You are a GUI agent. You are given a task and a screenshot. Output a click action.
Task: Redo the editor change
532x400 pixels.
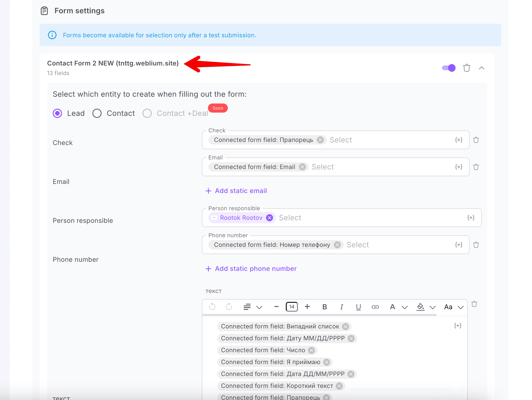point(229,307)
